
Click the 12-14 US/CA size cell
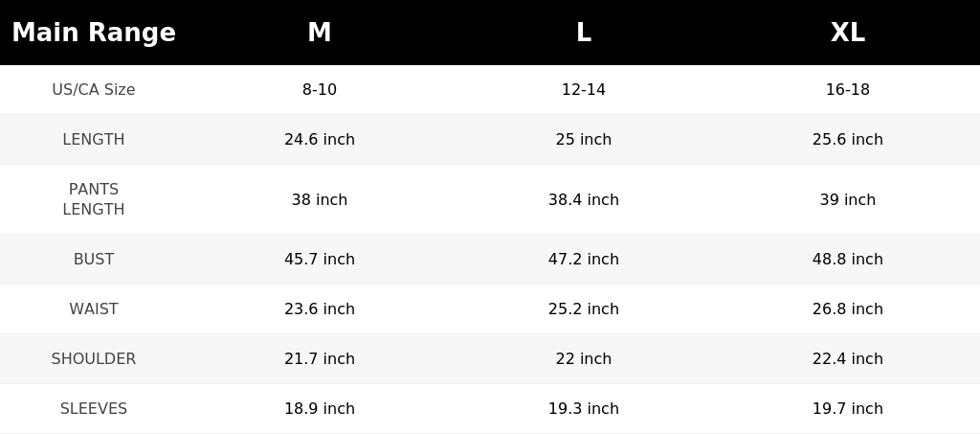584,89
